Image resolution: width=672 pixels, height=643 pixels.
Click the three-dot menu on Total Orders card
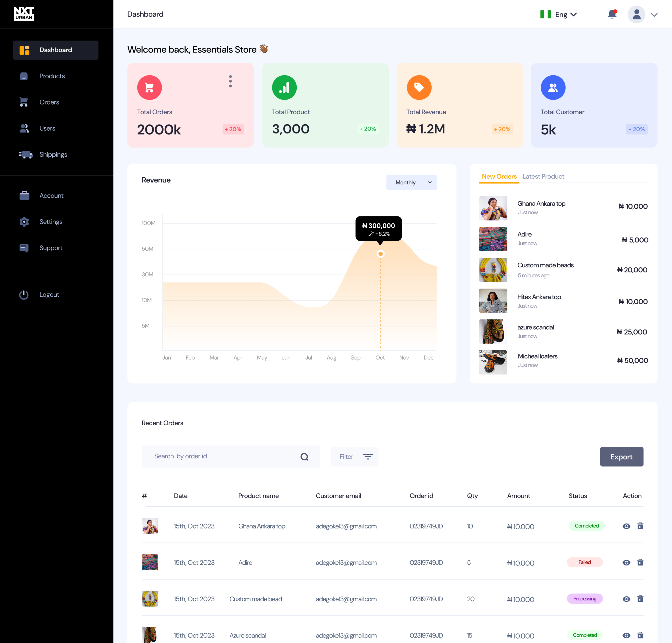coord(230,81)
